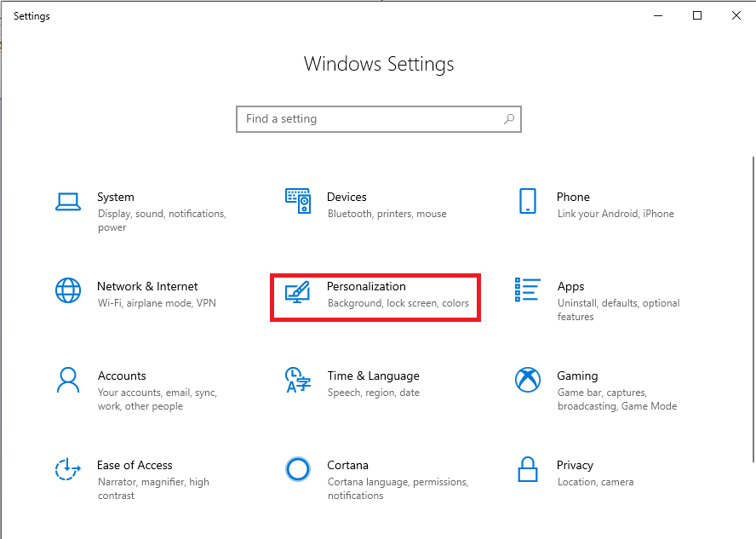Click the search magnifier in the search box
Image resolution: width=756 pixels, height=539 pixels.
tap(508, 119)
